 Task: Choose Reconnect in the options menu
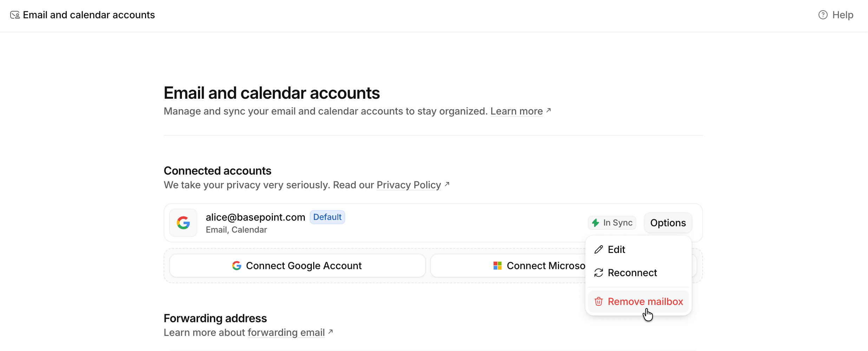point(638,273)
